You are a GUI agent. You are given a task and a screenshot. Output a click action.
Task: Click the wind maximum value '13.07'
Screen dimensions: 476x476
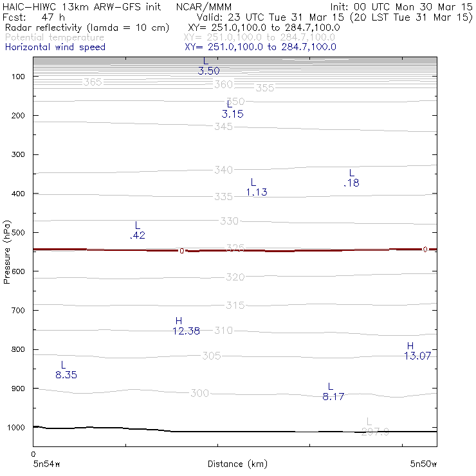[417, 356]
